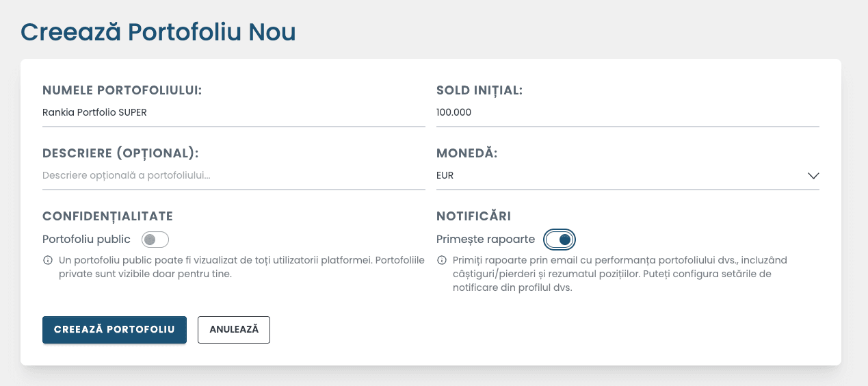Expand the currency dropdown chevron arrow

click(x=813, y=175)
